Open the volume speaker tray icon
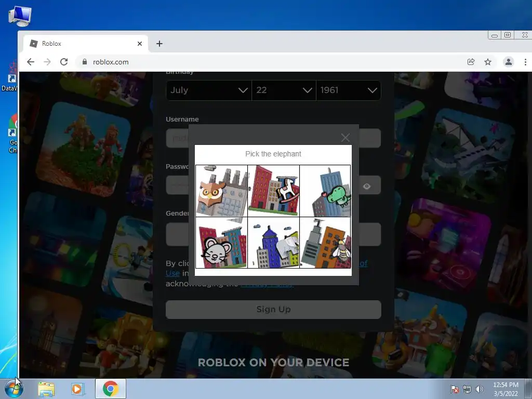 click(479, 389)
